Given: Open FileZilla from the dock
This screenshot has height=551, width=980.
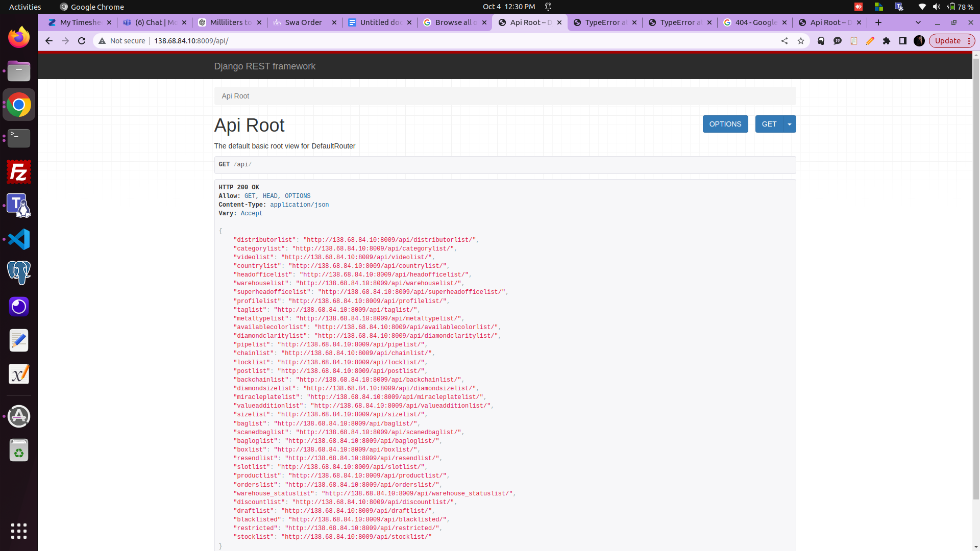Looking at the screenshot, I should [19, 172].
